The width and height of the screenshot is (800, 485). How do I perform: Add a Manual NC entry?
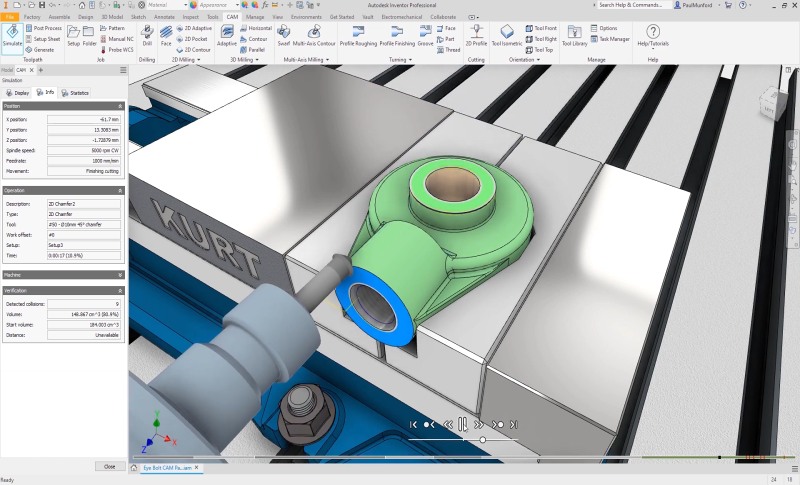click(116, 39)
